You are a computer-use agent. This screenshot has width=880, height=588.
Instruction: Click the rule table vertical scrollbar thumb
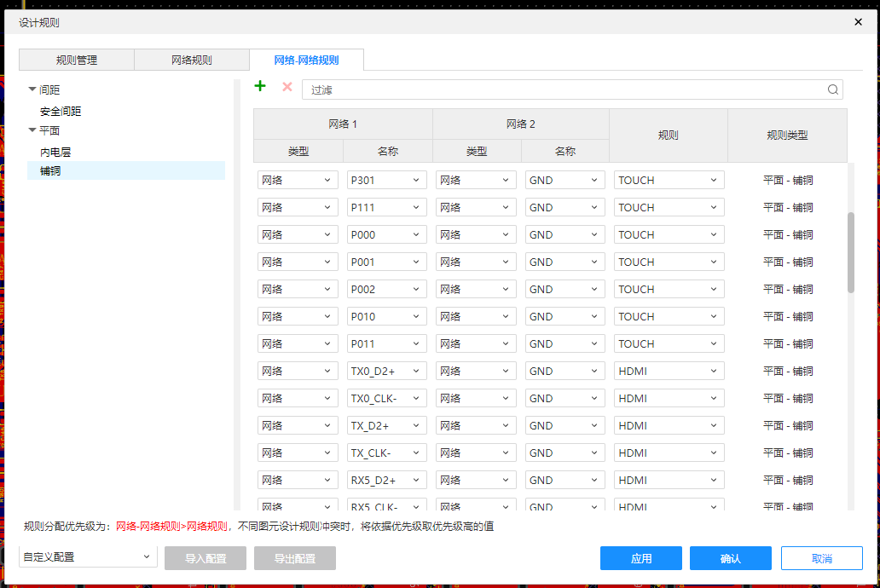(x=851, y=252)
